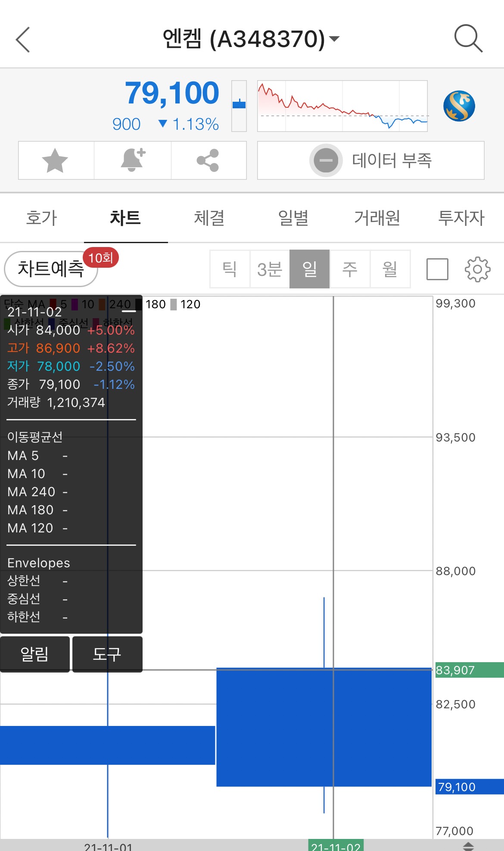
Task: Select the 주 weekly chart interval
Action: tap(350, 269)
